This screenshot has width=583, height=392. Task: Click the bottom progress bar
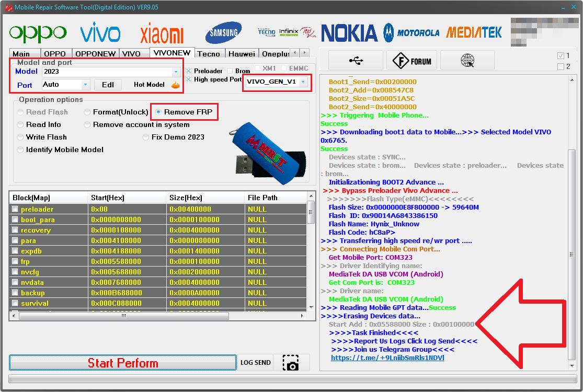coord(293,378)
